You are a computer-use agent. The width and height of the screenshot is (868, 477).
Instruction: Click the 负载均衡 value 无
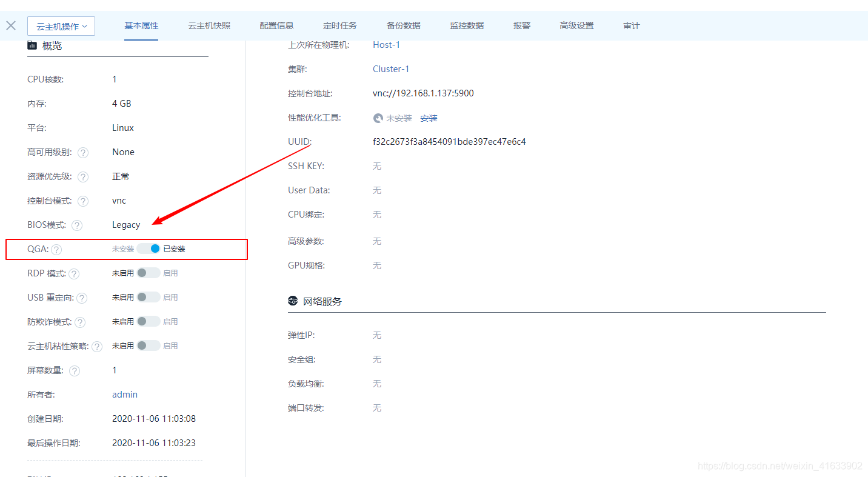(x=377, y=384)
